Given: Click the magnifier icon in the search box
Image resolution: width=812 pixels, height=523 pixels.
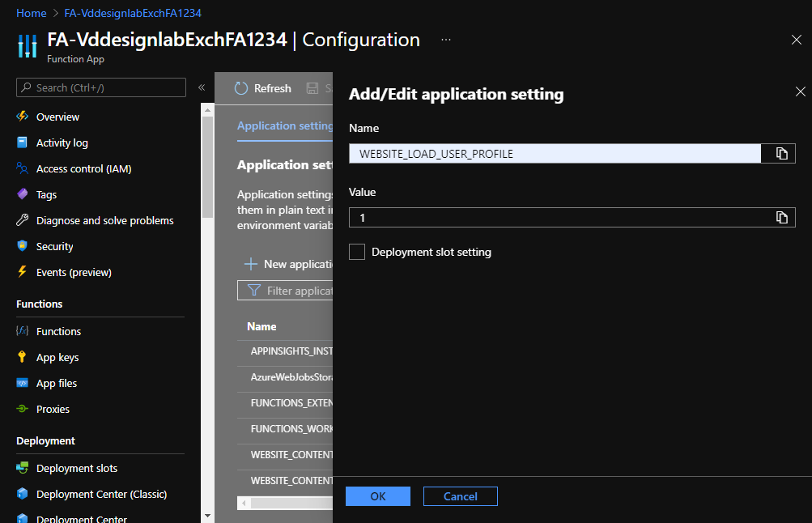Looking at the screenshot, I should coord(27,87).
